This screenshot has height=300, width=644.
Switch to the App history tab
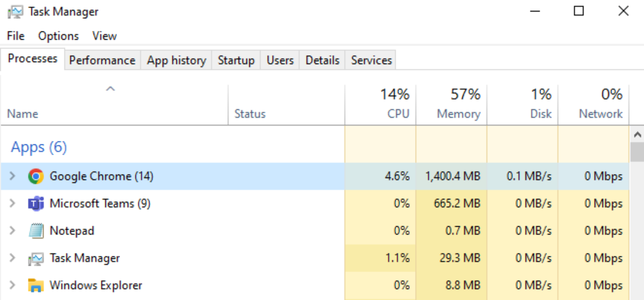[176, 60]
